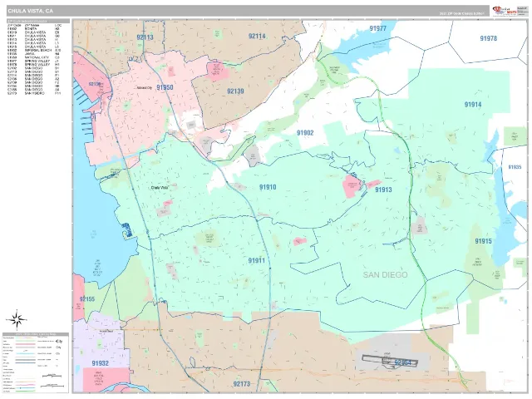Click the BONITA row in ZIP index
532x399 pixels.
click(x=34, y=29)
